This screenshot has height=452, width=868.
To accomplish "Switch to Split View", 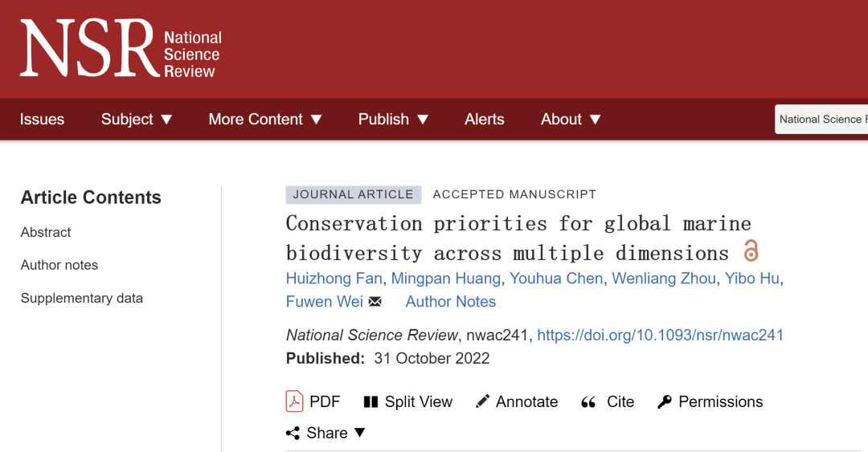I will click(x=371, y=401).
